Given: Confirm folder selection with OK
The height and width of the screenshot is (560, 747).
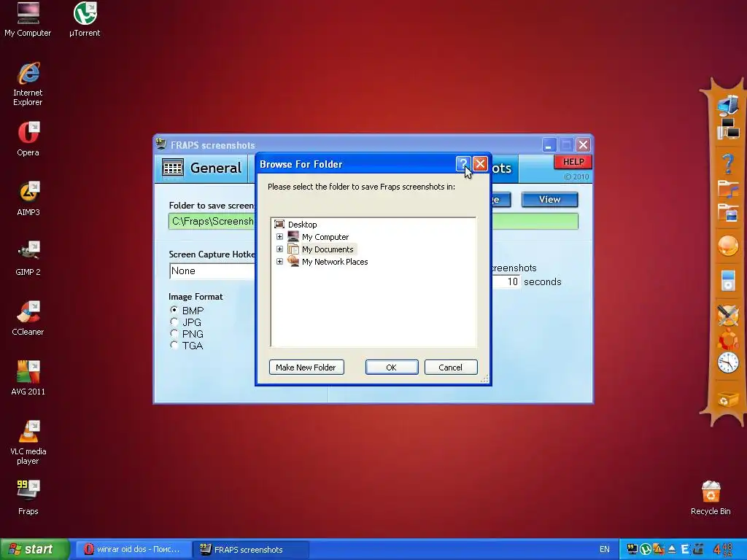Looking at the screenshot, I should point(392,367).
